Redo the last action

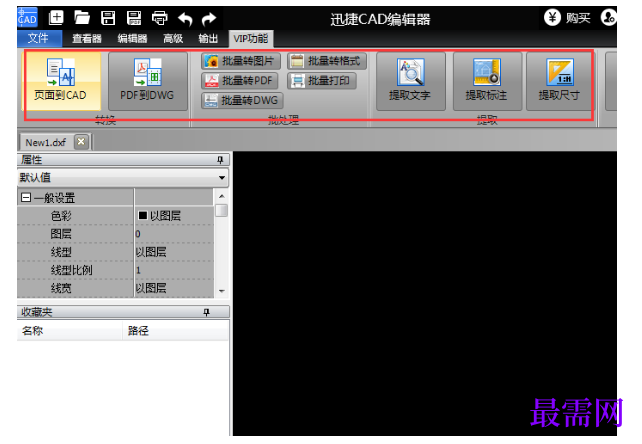point(209,18)
